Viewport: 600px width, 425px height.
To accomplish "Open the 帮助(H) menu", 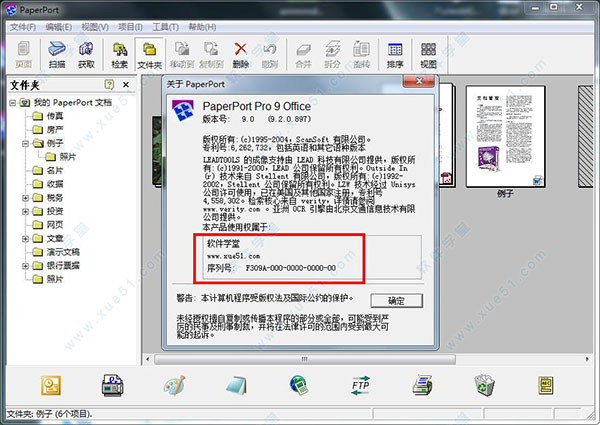I will point(202,27).
